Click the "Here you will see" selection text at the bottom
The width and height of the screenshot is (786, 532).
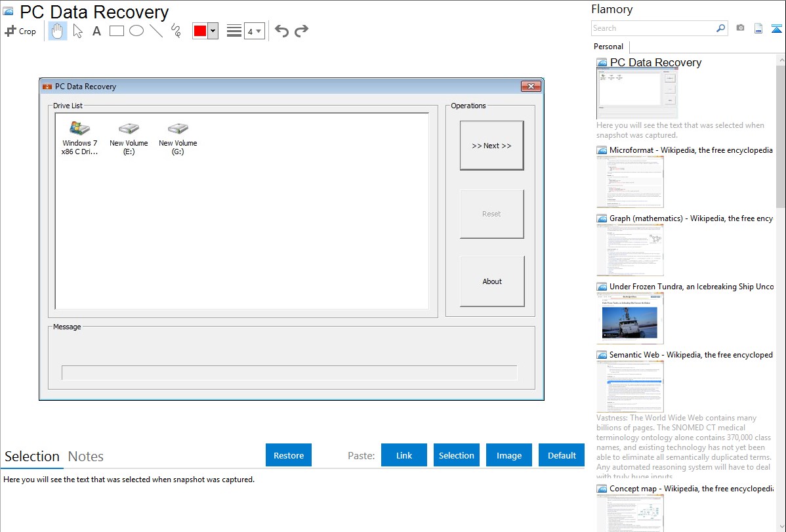coord(129,480)
